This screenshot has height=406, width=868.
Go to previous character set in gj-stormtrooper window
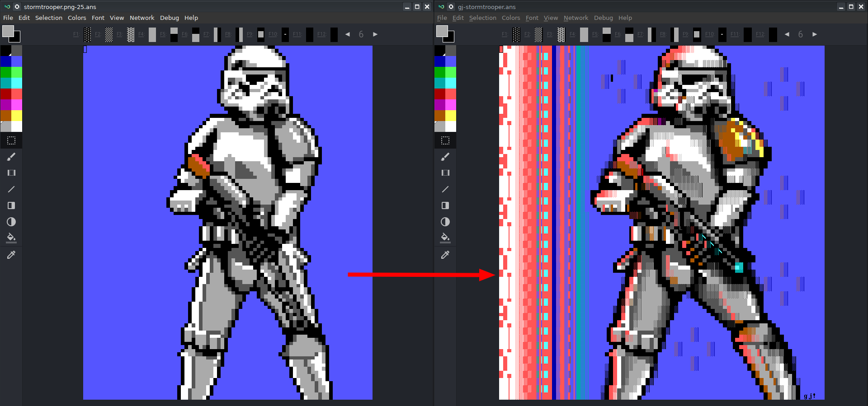(787, 34)
